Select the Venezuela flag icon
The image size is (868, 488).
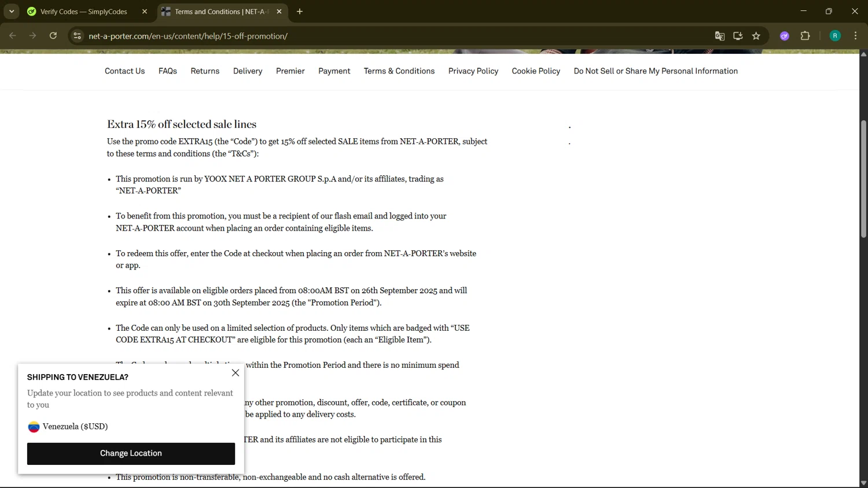coord(34,427)
